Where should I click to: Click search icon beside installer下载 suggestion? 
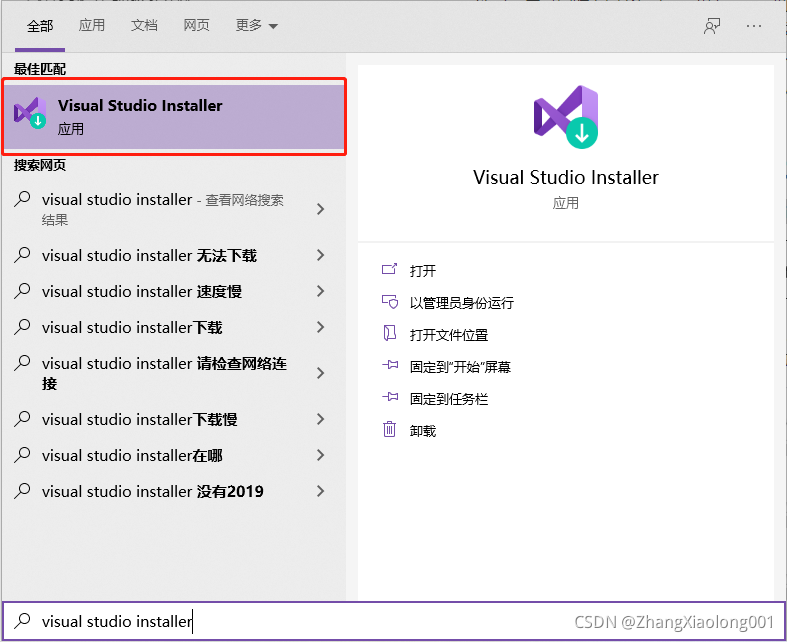pos(22,327)
